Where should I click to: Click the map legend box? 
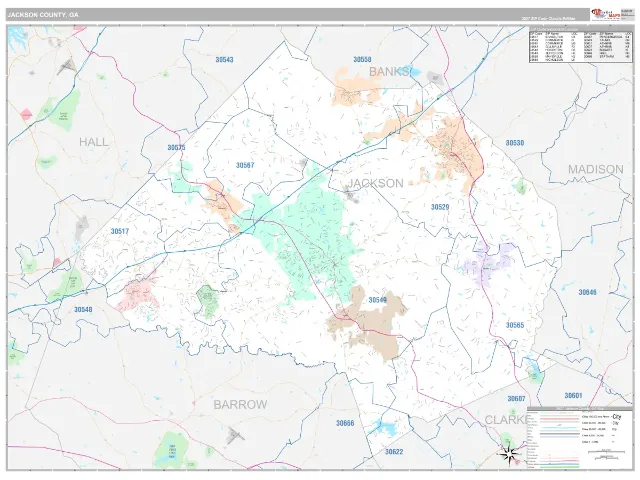tap(580, 438)
